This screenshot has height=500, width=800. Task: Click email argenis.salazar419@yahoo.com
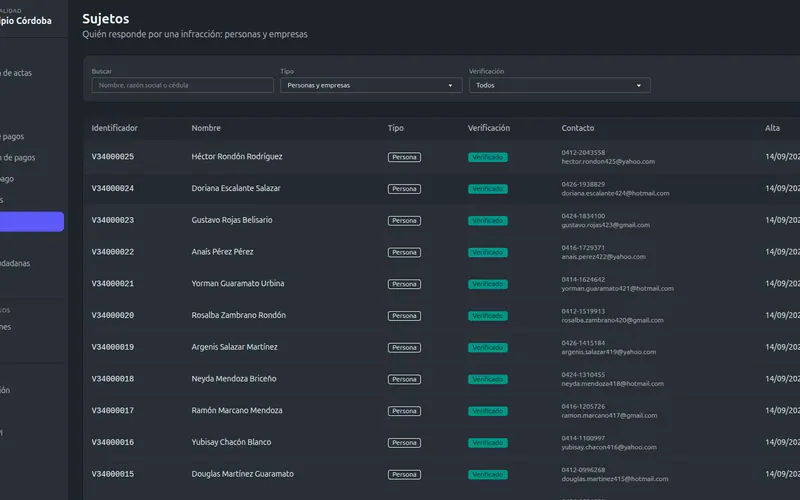(609, 352)
